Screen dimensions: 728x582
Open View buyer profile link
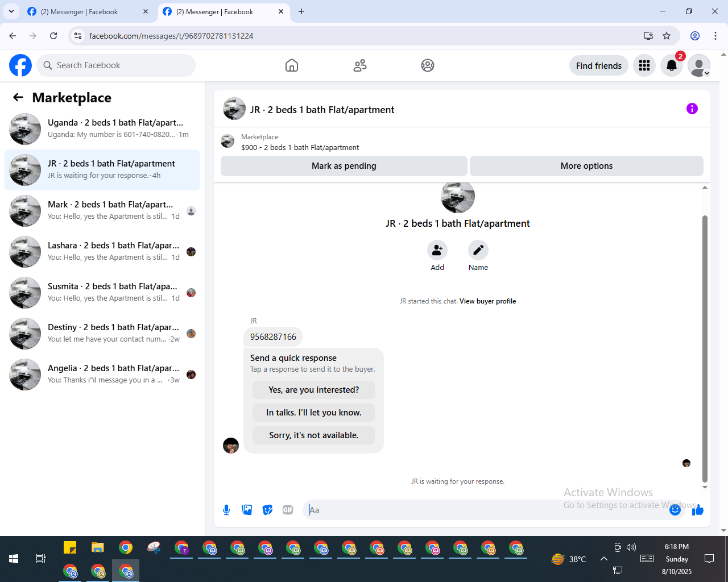pyautogui.click(x=487, y=301)
